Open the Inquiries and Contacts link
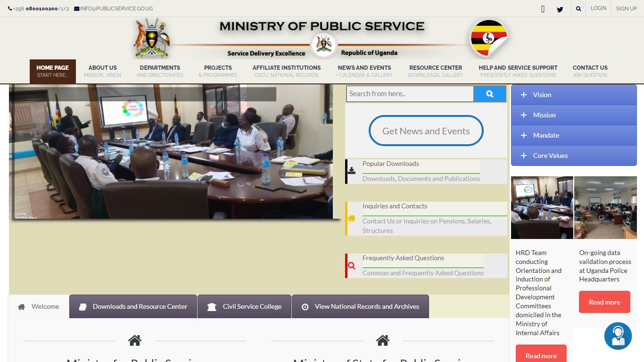This screenshot has height=362, width=644. [395, 206]
